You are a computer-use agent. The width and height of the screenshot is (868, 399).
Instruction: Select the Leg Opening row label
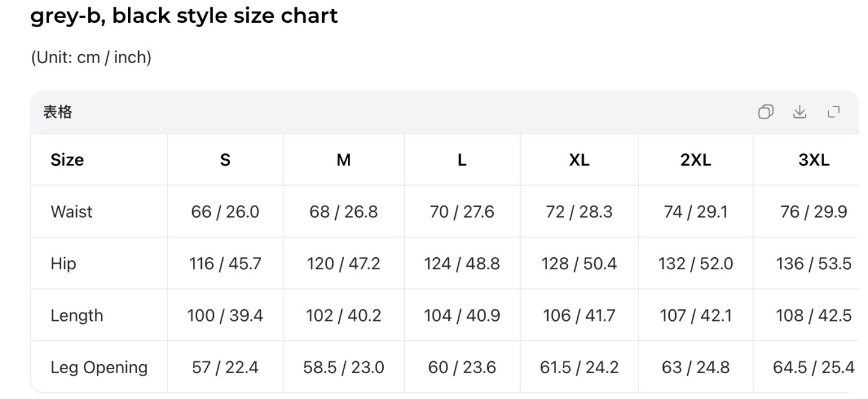[x=99, y=367]
